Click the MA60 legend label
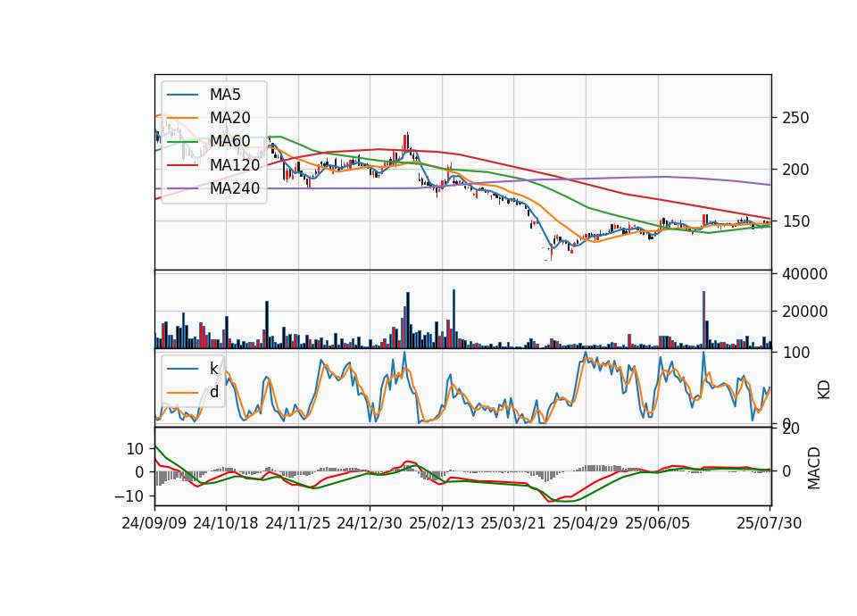The height and width of the screenshot is (616, 857). 229,141
